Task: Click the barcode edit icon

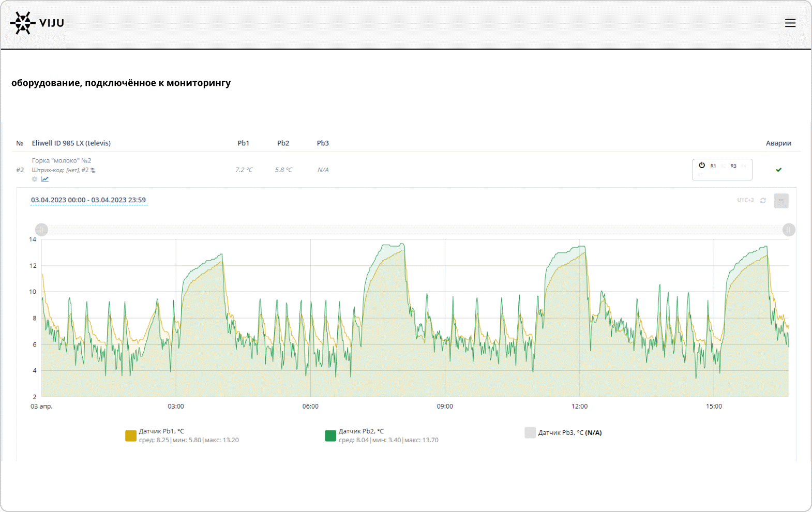Action: click(93, 170)
